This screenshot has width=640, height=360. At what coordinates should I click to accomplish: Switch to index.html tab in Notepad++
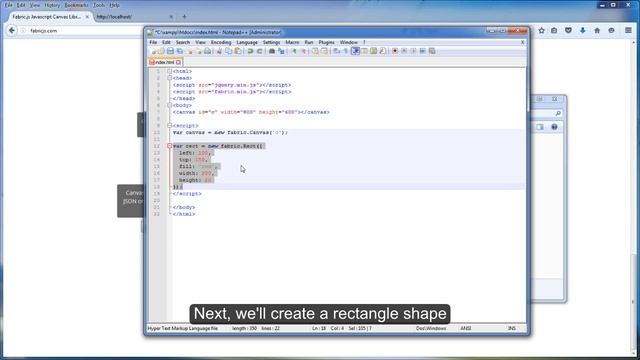point(164,62)
